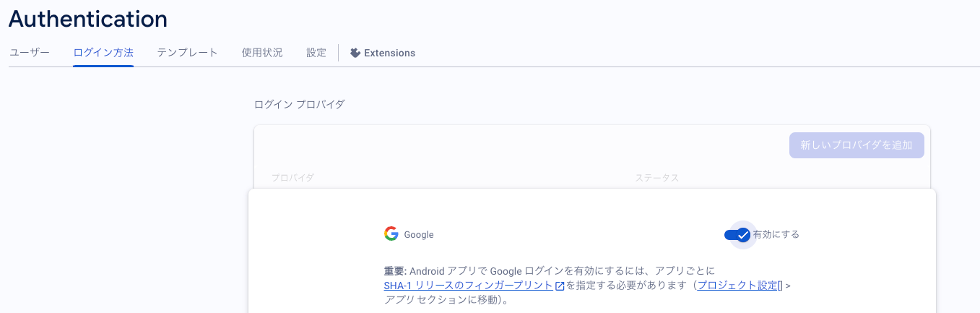Click the Authentication page title
This screenshot has width=980, height=313.
[x=88, y=19]
